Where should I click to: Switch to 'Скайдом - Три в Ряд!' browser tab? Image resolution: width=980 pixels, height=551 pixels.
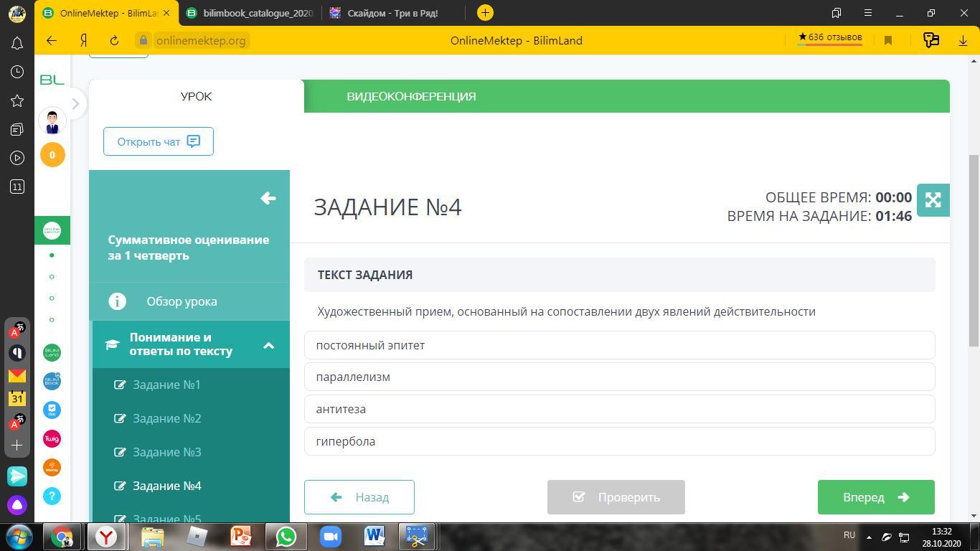click(392, 13)
